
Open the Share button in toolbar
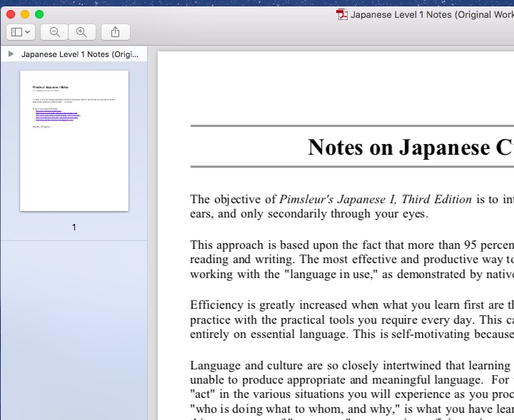point(115,32)
